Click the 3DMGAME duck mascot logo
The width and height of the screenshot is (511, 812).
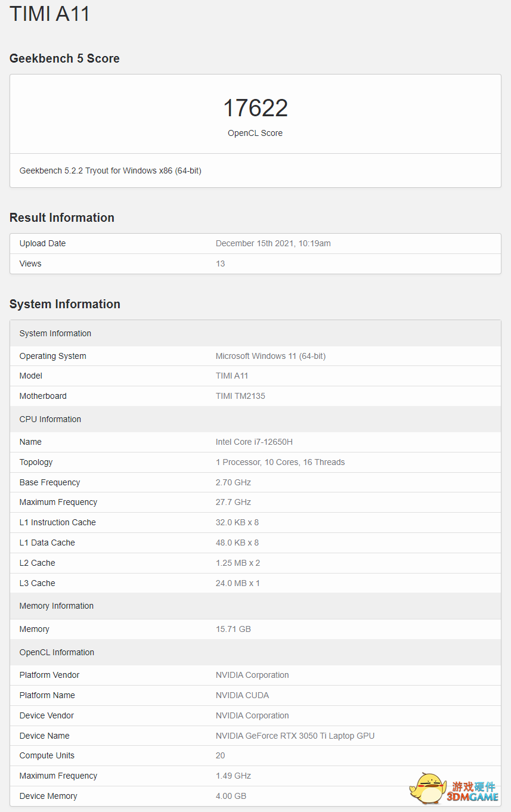(428, 788)
